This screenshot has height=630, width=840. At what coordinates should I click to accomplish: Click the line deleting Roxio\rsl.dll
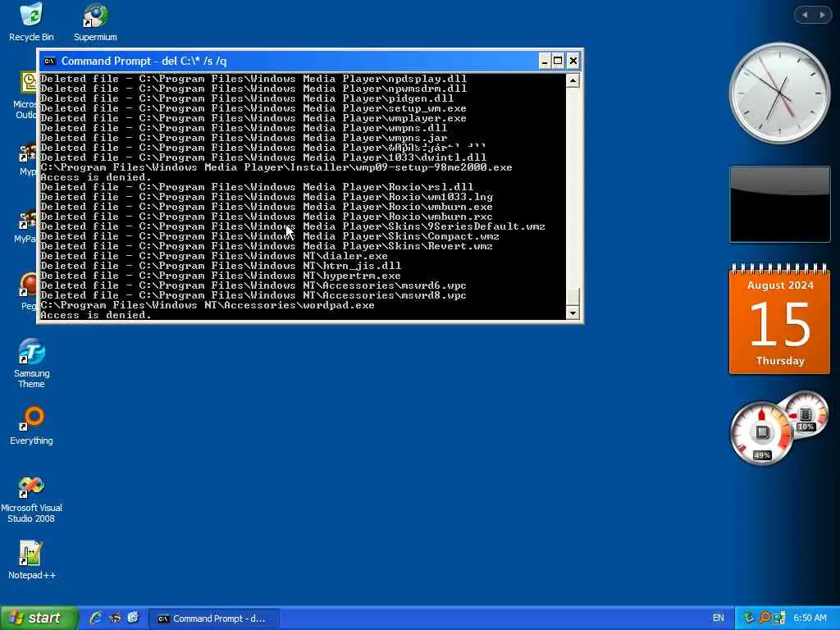(257, 187)
